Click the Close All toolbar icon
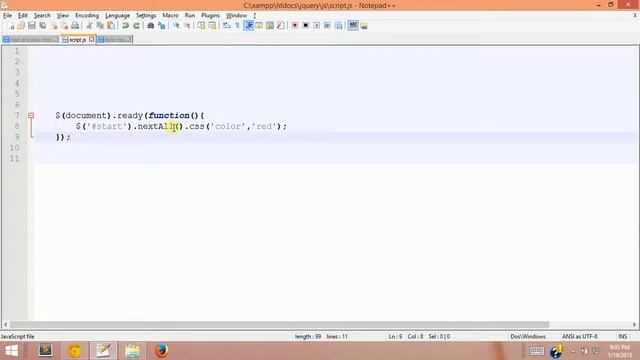The height and width of the screenshot is (360, 640). pos(64,26)
